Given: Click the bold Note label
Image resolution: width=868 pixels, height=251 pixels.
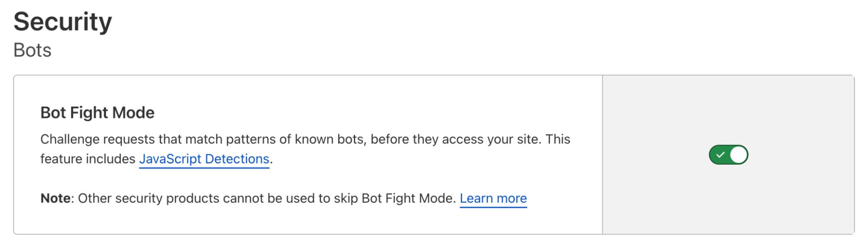Looking at the screenshot, I should pyautogui.click(x=56, y=199).
